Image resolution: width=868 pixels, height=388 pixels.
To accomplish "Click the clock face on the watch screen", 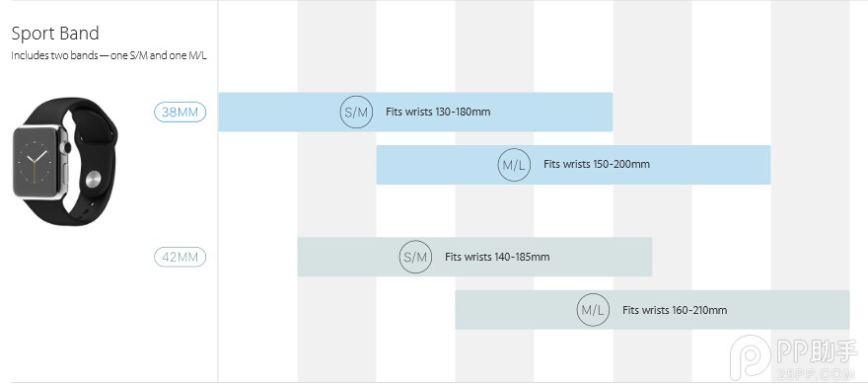I will [x=35, y=162].
